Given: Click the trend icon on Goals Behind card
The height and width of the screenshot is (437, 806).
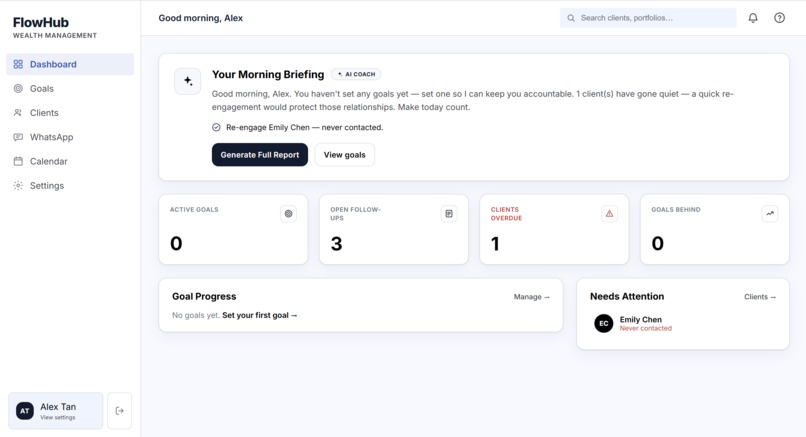Looking at the screenshot, I should pos(770,213).
